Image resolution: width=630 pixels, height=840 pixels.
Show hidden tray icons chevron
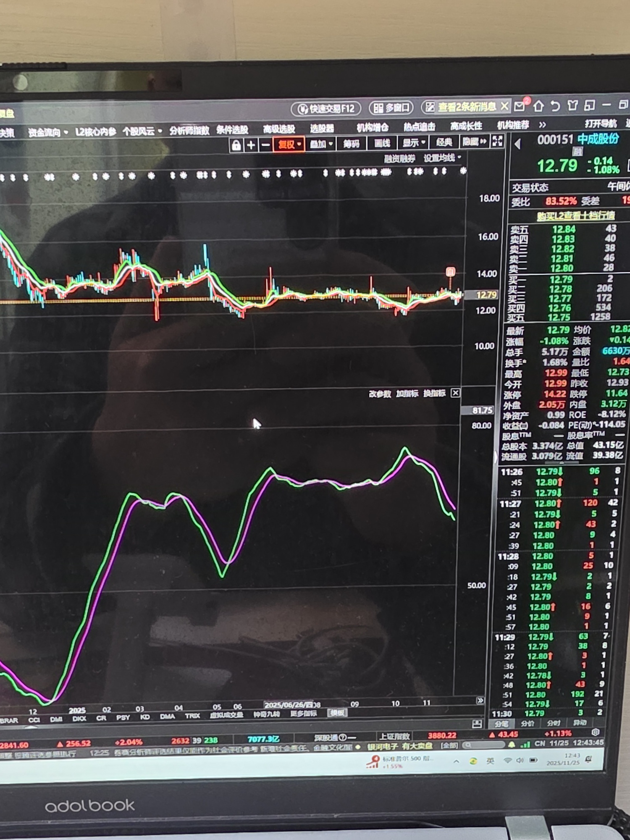tap(456, 761)
